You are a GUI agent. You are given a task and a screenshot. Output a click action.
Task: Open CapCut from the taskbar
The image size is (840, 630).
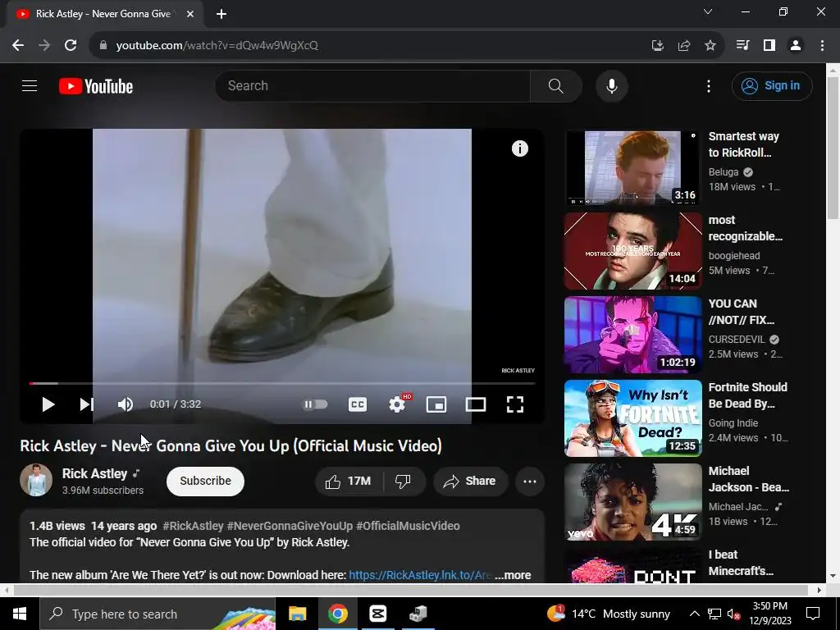(377, 614)
